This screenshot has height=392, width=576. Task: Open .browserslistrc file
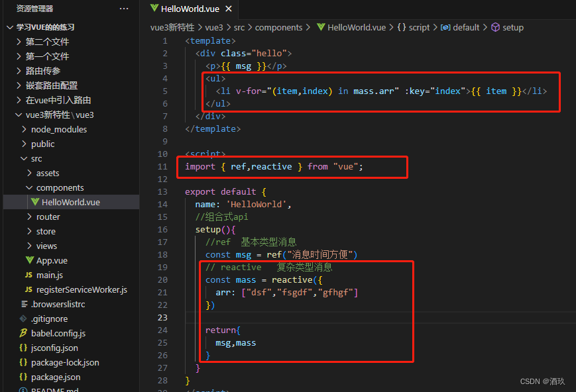(72, 305)
